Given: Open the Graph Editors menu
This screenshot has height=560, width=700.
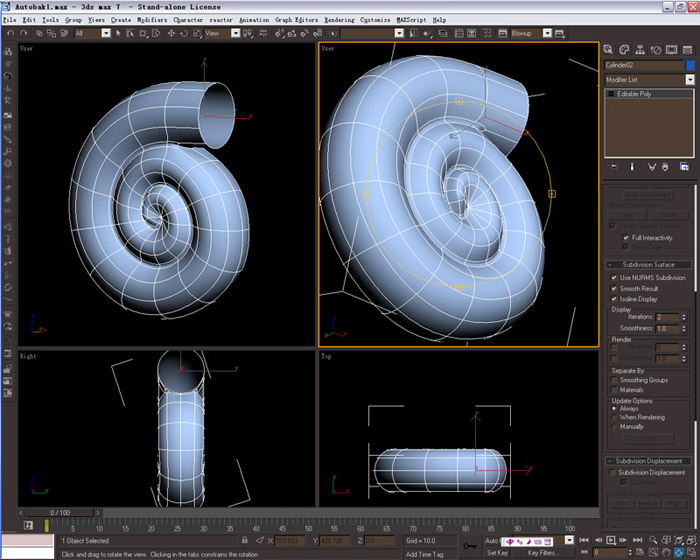Looking at the screenshot, I should click(x=296, y=20).
